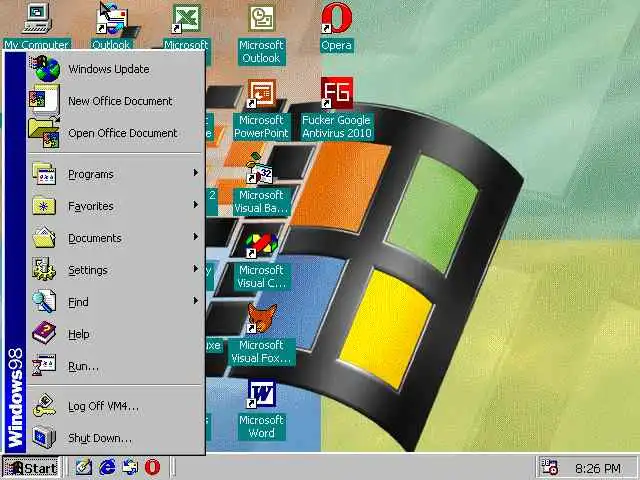Screen dimensions: 640x480
Task: Click the Favorites menu label text
Action: 91,206
